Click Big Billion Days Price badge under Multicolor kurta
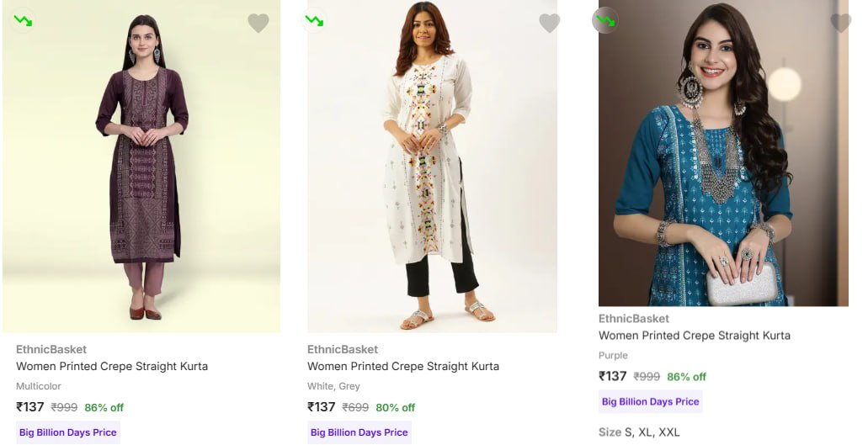 point(68,432)
